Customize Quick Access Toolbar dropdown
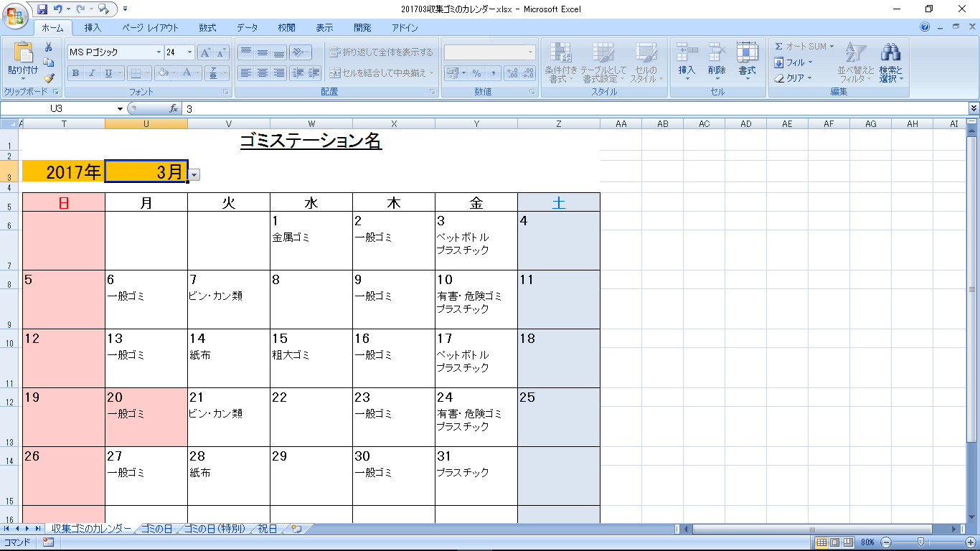This screenshot has width=980, height=551. (126, 9)
